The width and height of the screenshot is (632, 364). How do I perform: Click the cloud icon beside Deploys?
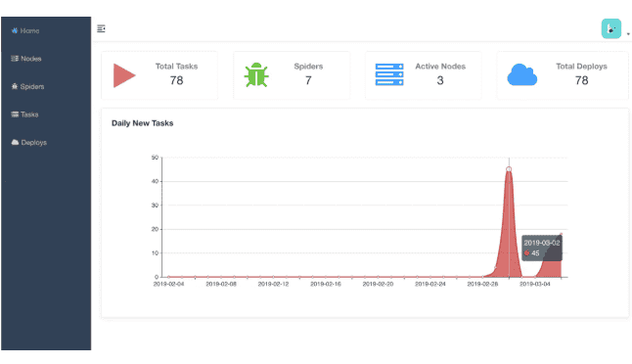point(15,142)
